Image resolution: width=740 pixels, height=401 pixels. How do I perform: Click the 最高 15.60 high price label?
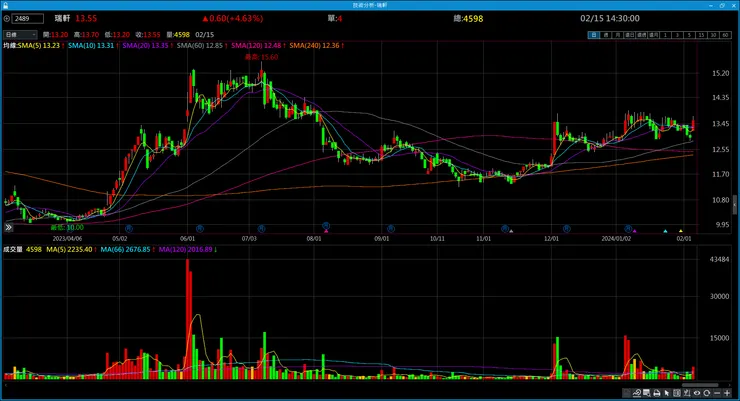[261, 57]
